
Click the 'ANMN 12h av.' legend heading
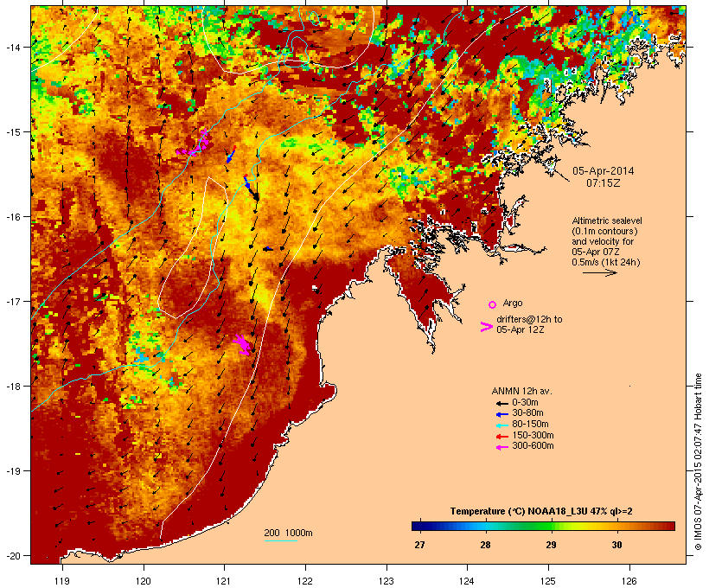521,391
